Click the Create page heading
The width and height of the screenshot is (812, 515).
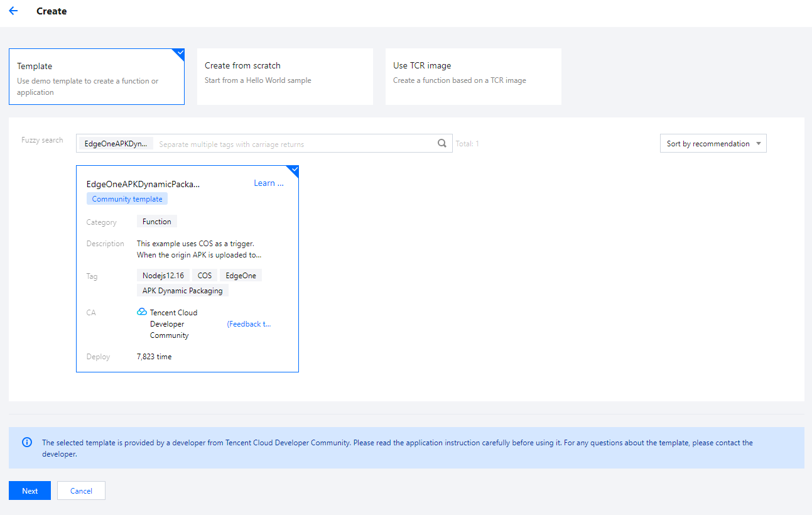point(51,11)
